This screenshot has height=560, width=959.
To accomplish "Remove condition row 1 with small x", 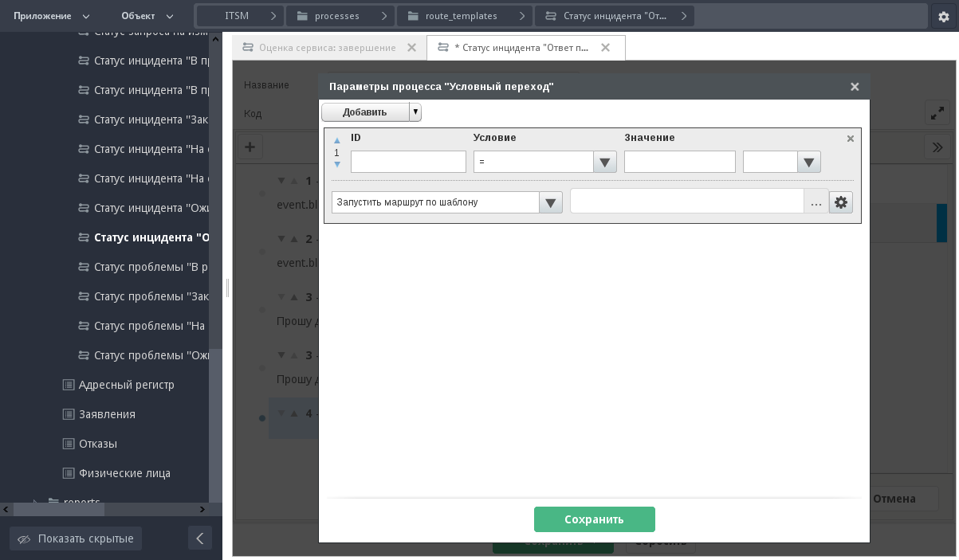I will [851, 139].
